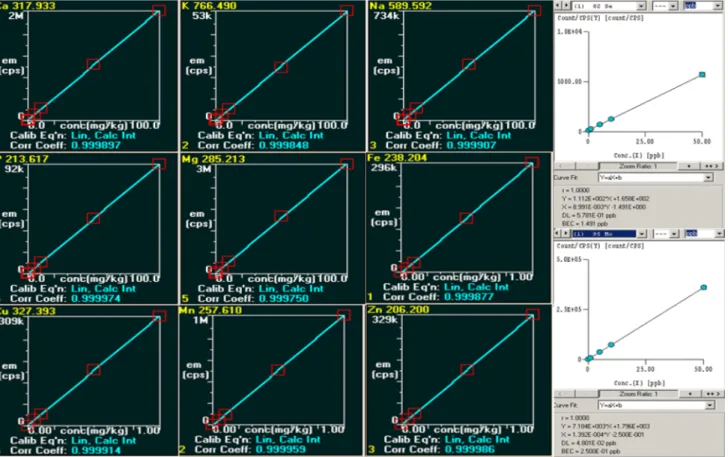The height and width of the screenshot is (457, 728).
Task: Click Zoom Ratio: 1 button in Se panel
Action: pyautogui.click(x=638, y=166)
